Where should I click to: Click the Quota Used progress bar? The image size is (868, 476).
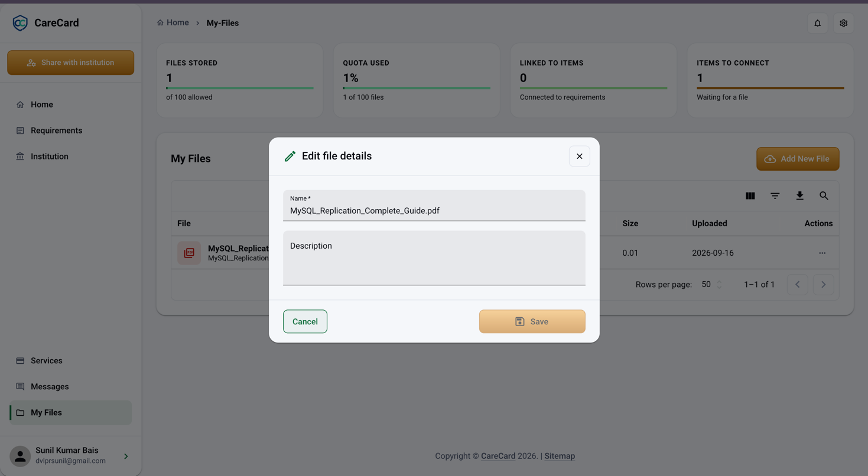pos(417,88)
